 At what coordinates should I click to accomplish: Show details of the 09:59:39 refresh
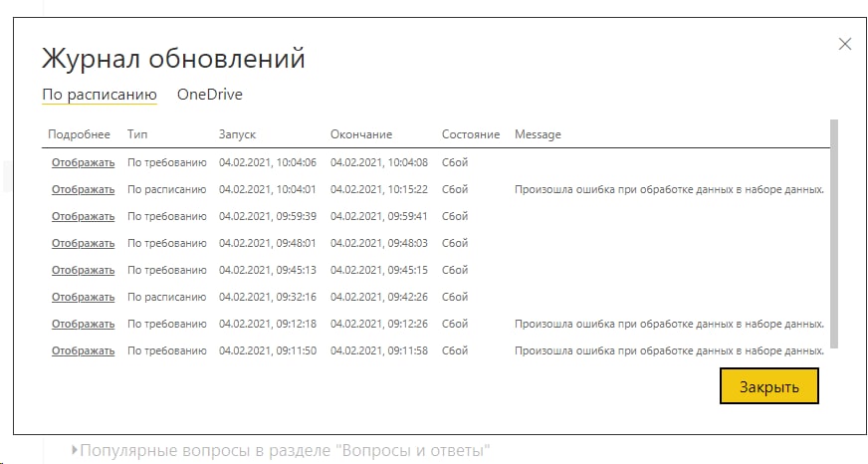83,216
